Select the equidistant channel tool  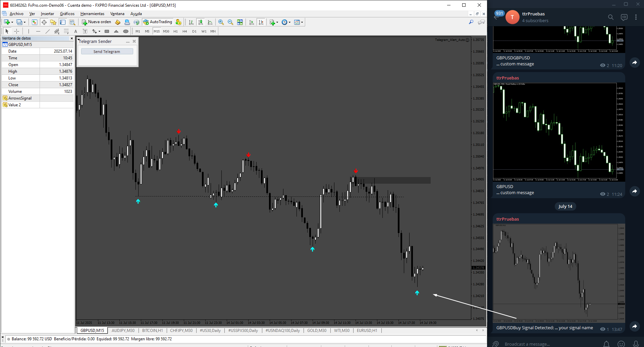[x=57, y=31]
